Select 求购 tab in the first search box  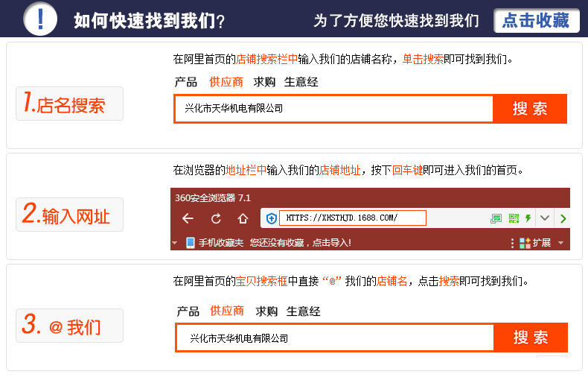click(x=264, y=82)
